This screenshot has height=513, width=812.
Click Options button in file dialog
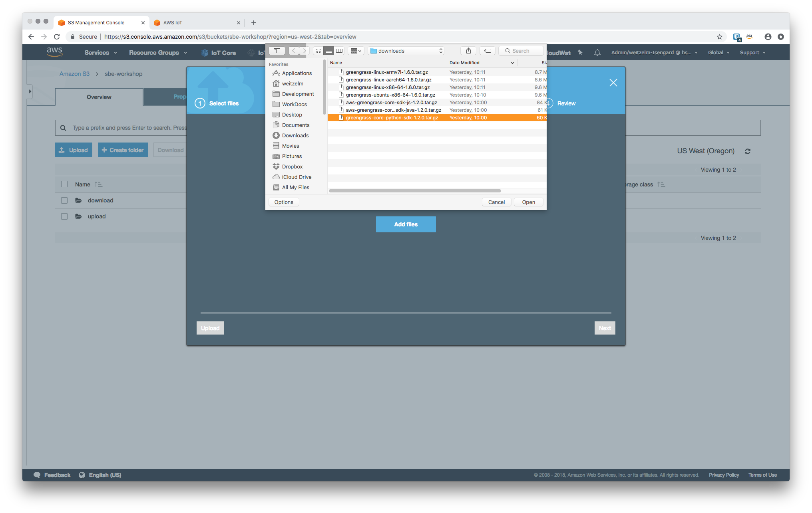point(284,202)
